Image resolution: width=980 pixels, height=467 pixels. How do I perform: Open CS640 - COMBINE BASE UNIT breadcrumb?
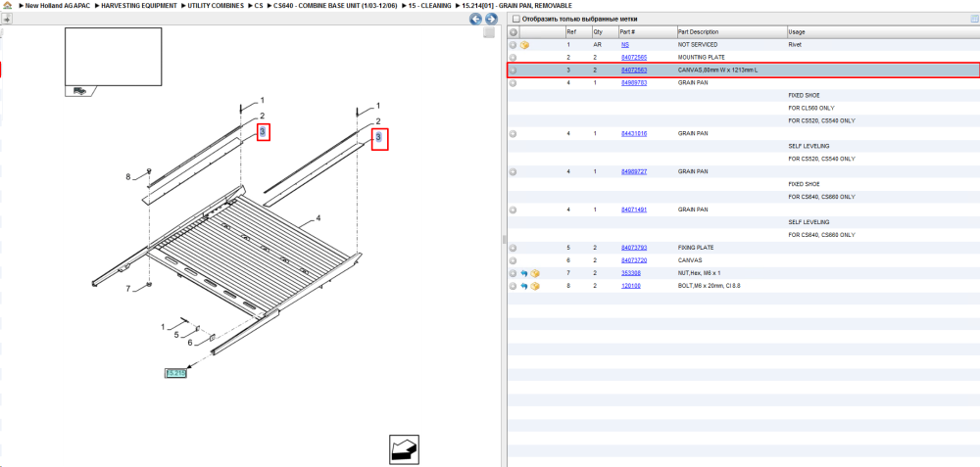coord(335,6)
